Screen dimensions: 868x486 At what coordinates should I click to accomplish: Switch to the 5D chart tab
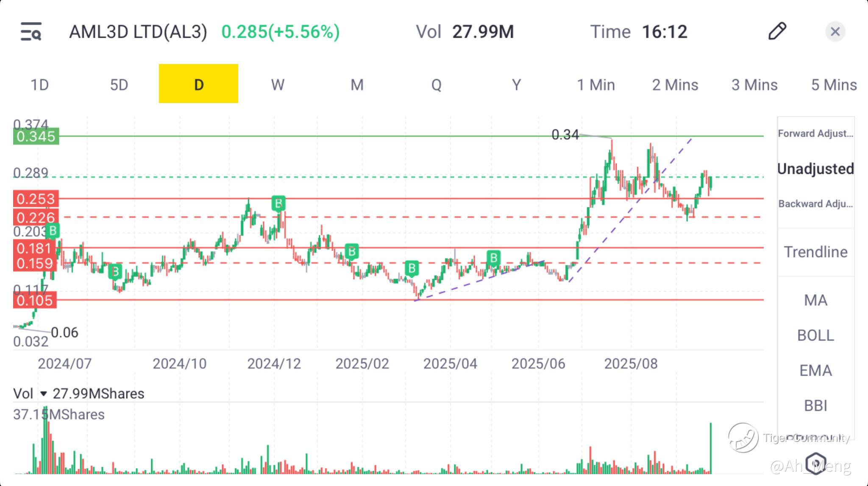click(119, 85)
